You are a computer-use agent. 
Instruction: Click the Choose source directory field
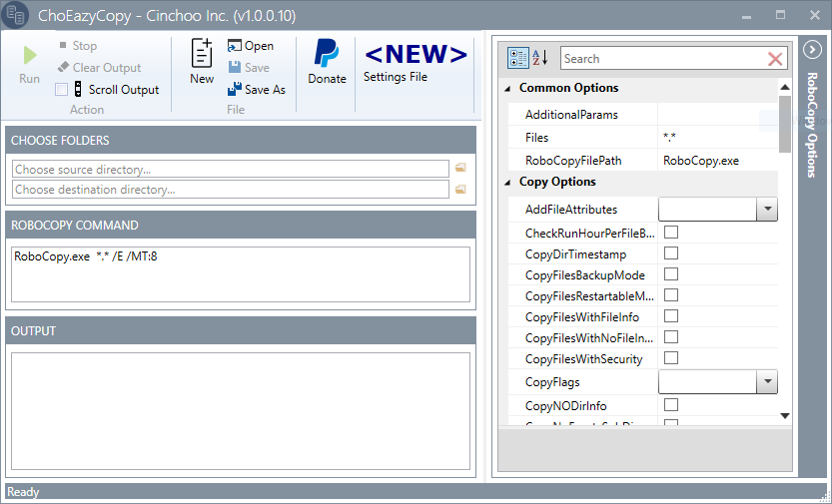[231, 169]
